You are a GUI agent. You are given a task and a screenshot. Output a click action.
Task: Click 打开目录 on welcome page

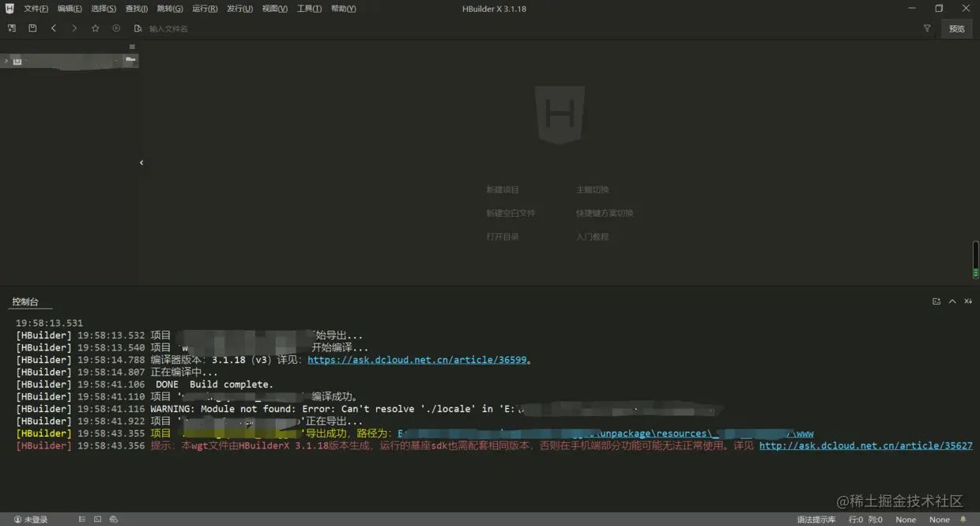point(503,237)
